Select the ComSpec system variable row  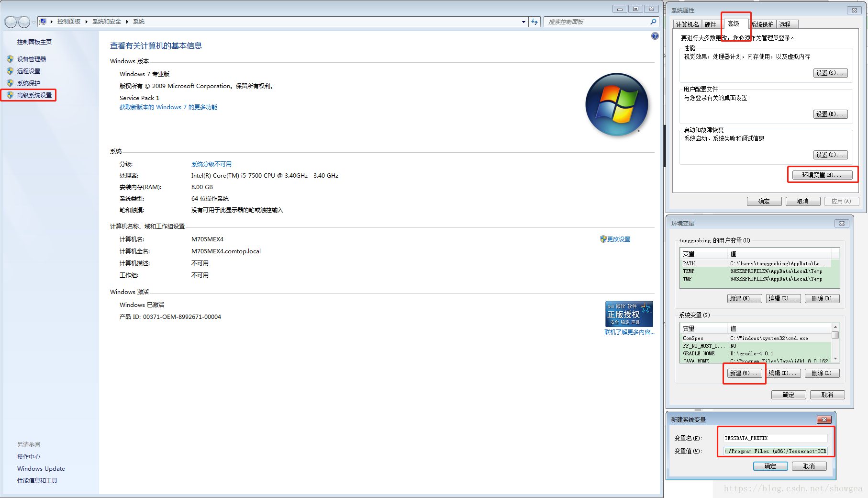pyautogui.click(x=756, y=338)
